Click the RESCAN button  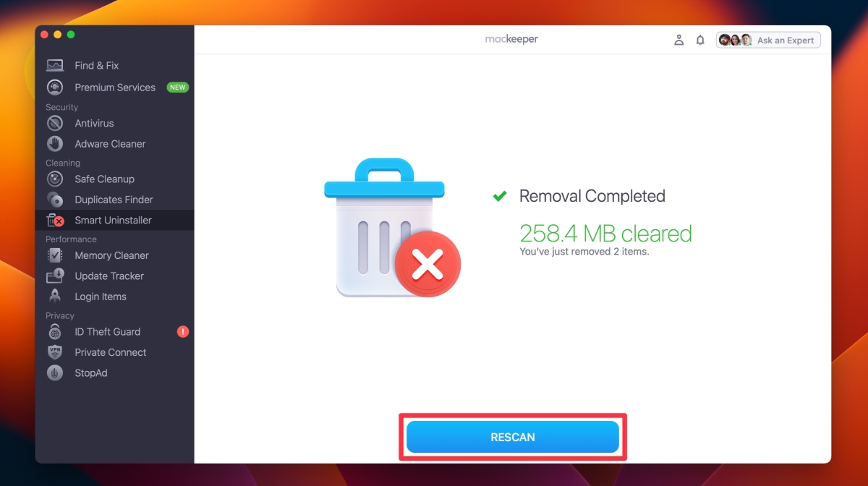click(513, 437)
